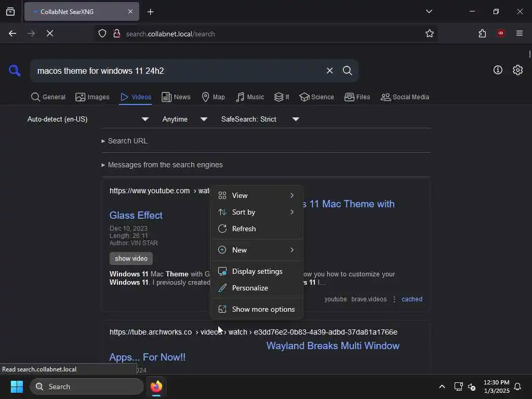
Task: Switch to Images search category
Action: [x=92, y=97]
